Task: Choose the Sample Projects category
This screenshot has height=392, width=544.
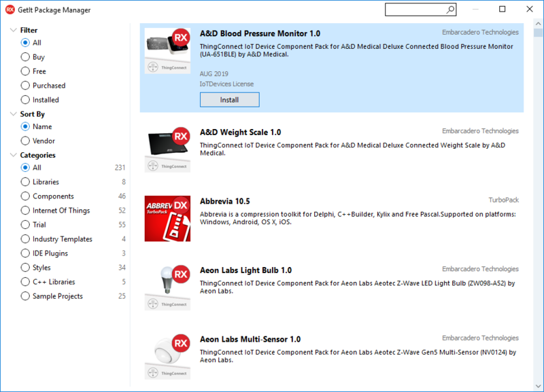Action: coord(25,296)
